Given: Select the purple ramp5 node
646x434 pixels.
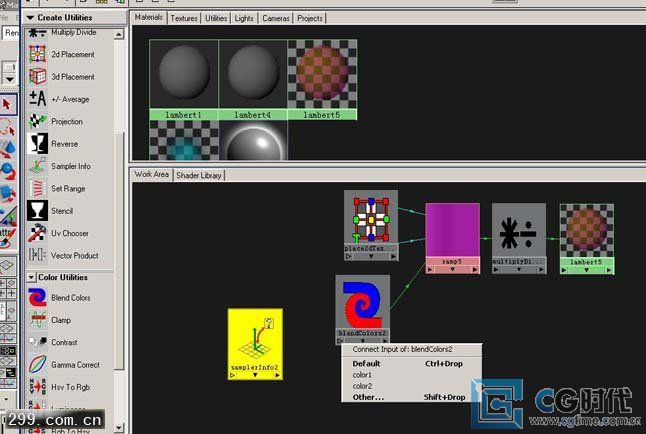Looking at the screenshot, I should pyautogui.click(x=452, y=238).
